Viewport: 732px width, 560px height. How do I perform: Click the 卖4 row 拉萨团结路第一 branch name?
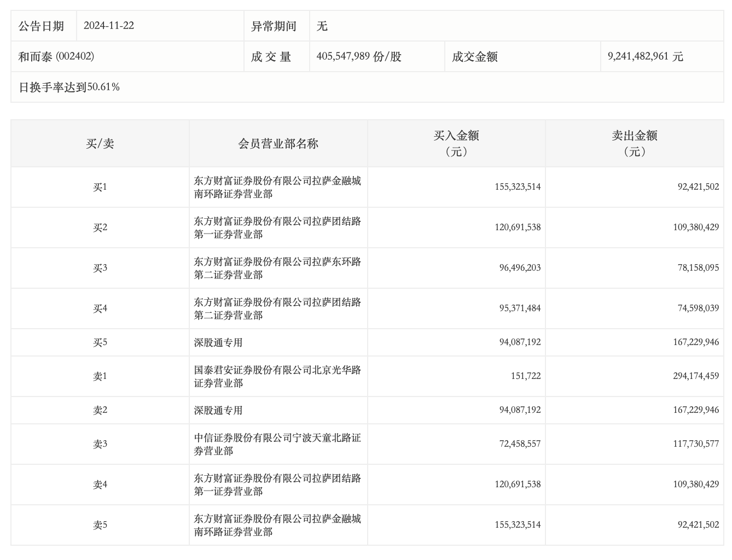coord(277,485)
